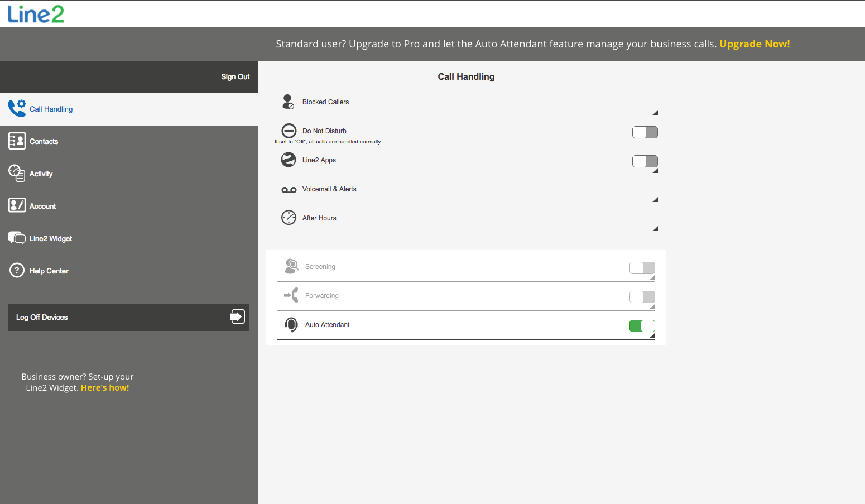Enable the Line2 Apps switch
Image resolution: width=865 pixels, height=504 pixels.
point(645,161)
